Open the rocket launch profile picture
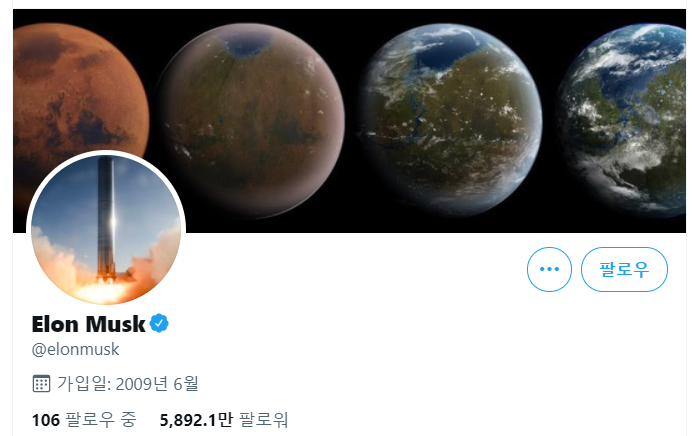This screenshot has width=695, height=436. click(x=106, y=228)
